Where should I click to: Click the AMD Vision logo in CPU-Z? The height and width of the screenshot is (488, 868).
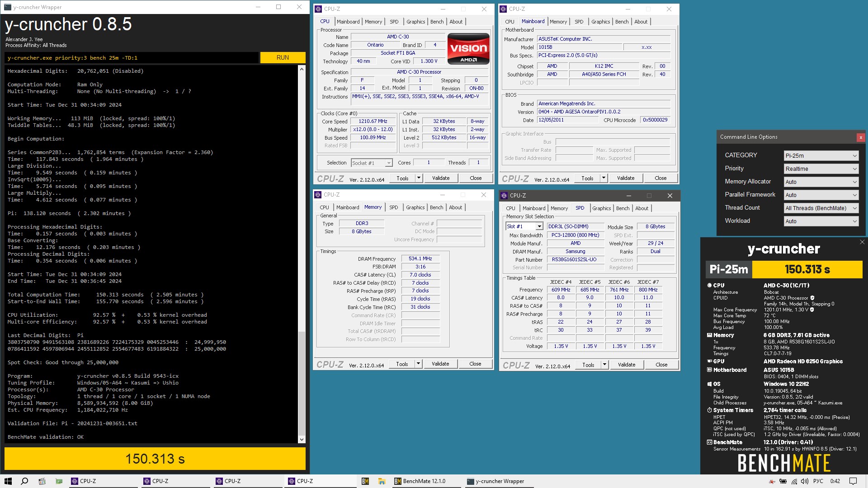coord(468,49)
